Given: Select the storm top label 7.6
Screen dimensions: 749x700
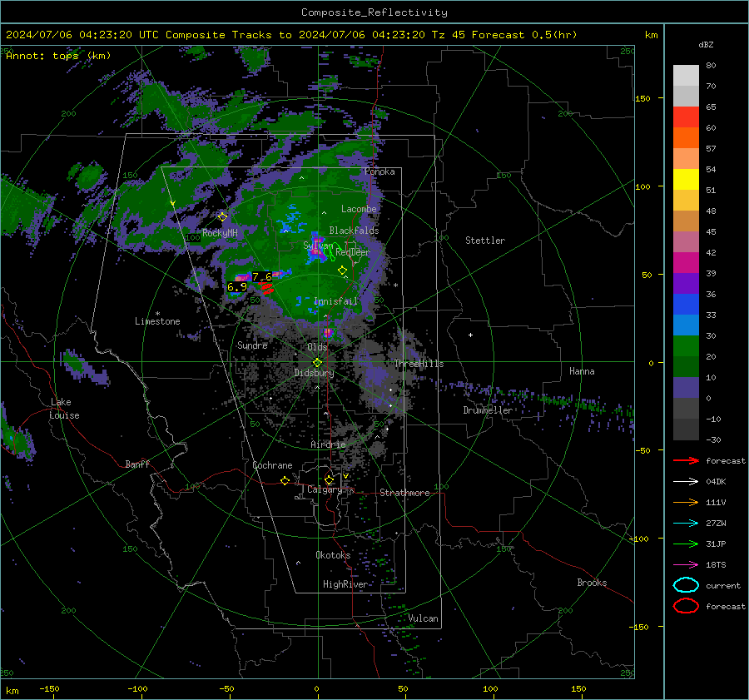Looking at the screenshot, I should [x=262, y=276].
